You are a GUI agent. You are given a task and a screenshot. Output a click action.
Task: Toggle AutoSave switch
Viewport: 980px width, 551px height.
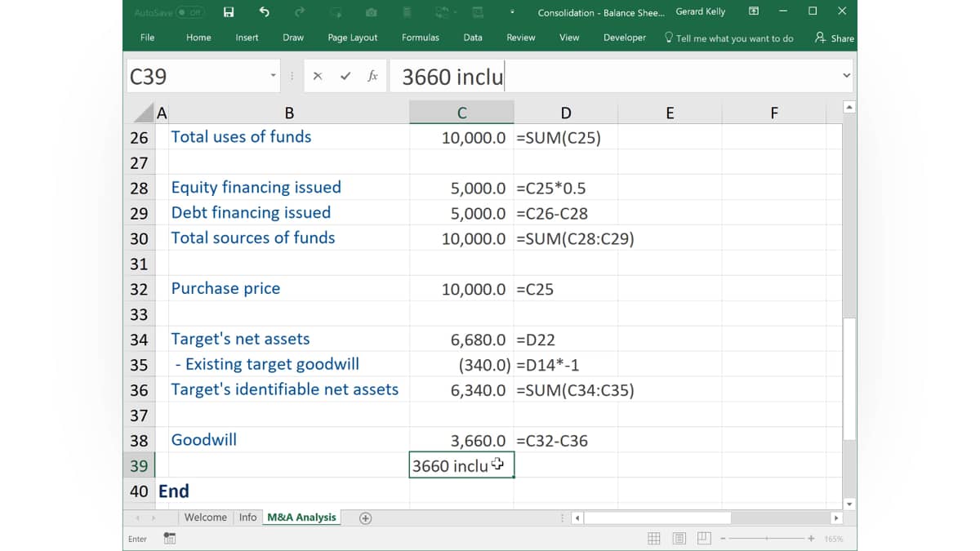pyautogui.click(x=190, y=12)
